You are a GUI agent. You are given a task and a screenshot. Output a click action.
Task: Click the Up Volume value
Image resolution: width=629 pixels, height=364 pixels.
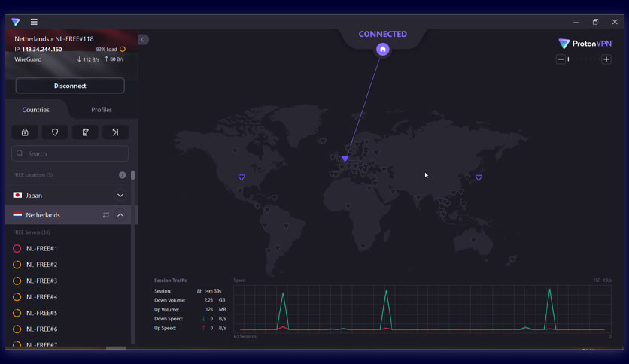pos(215,310)
